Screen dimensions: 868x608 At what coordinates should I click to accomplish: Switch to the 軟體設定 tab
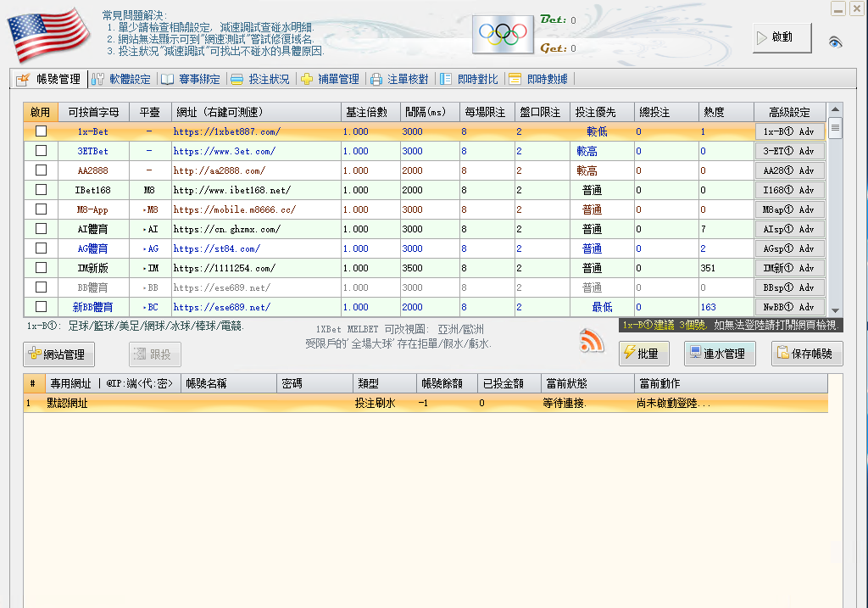pos(122,79)
